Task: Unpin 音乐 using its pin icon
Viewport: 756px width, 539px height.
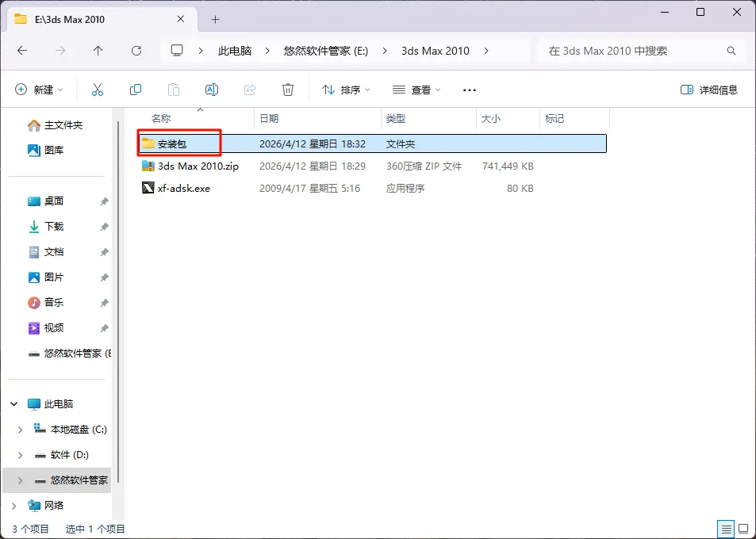Action: pyautogui.click(x=104, y=303)
